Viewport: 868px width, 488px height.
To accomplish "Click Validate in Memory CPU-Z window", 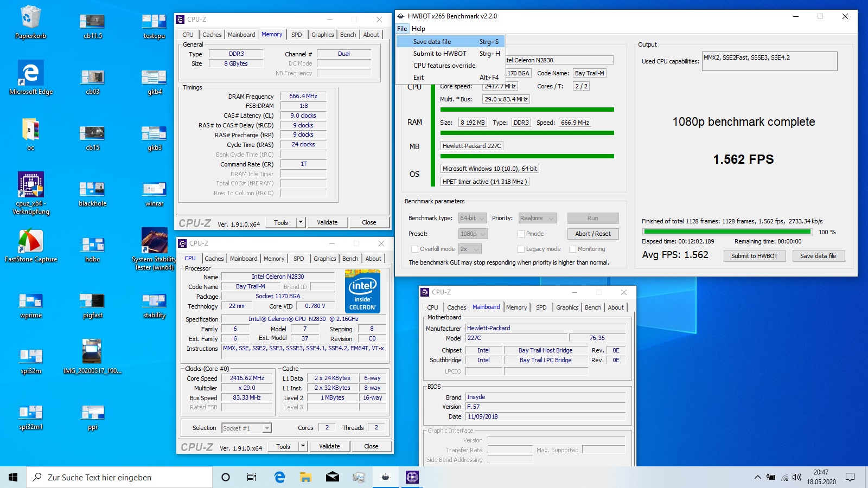I will click(x=327, y=222).
